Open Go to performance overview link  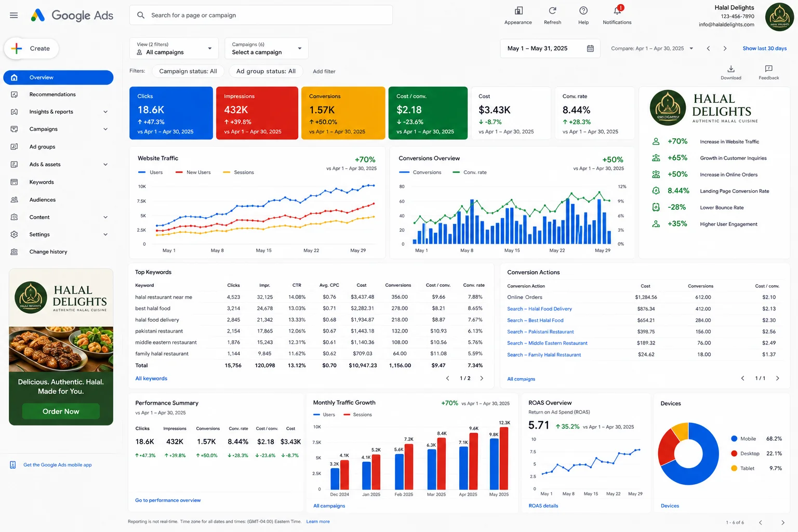tap(168, 500)
